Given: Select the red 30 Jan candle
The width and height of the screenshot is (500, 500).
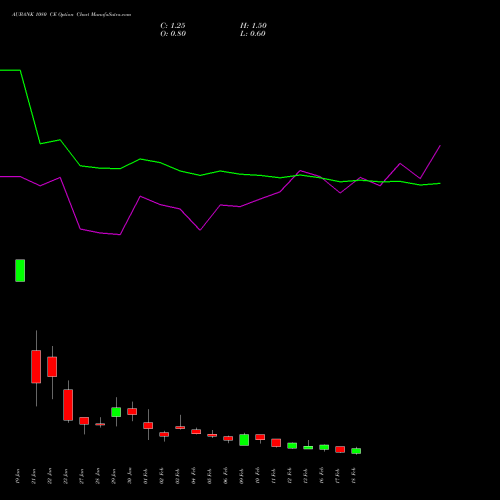Looking at the screenshot, I should [x=132, y=411].
